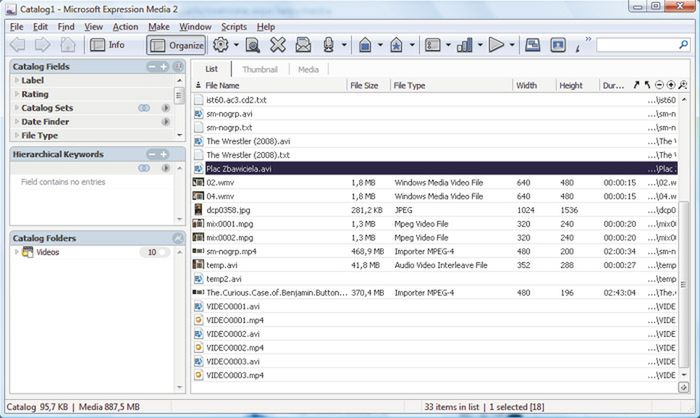Click the chart icon in the toolbar
The image size is (700, 418).
pyautogui.click(x=464, y=45)
